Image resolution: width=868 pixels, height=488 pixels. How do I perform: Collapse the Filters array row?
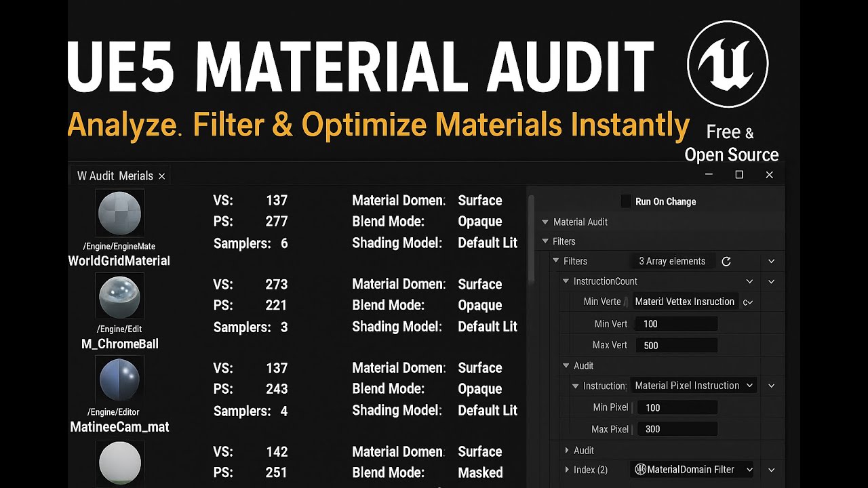[557, 261]
